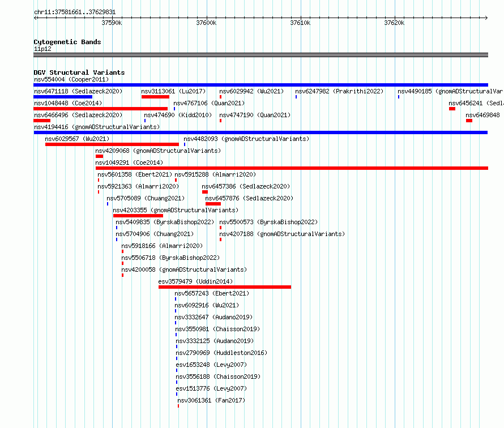Viewport: 504px width, 428px height.
Task: Click the 11p12 cytogenetic band bar
Action: (x=260, y=55)
